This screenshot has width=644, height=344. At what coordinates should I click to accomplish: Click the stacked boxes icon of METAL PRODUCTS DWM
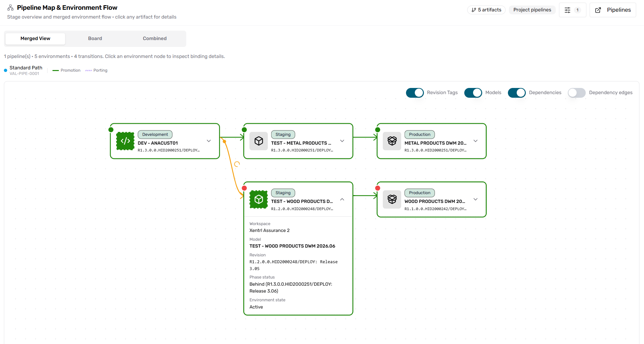pyautogui.click(x=392, y=141)
